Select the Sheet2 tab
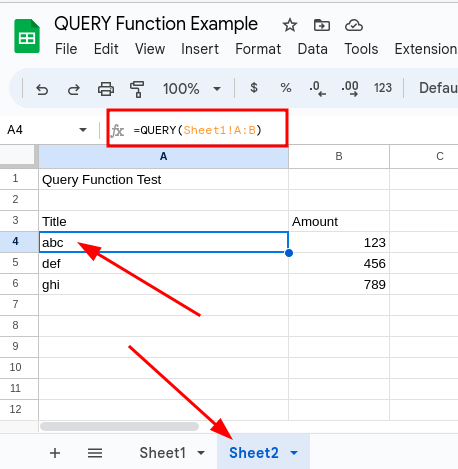Image resolution: width=458 pixels, height=469 pixels. [253, 453]
